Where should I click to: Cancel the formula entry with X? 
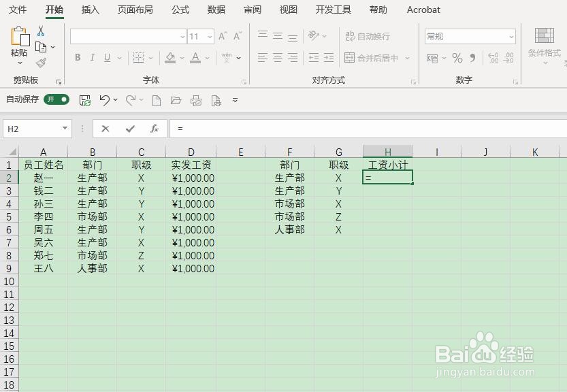coord(106,129)
